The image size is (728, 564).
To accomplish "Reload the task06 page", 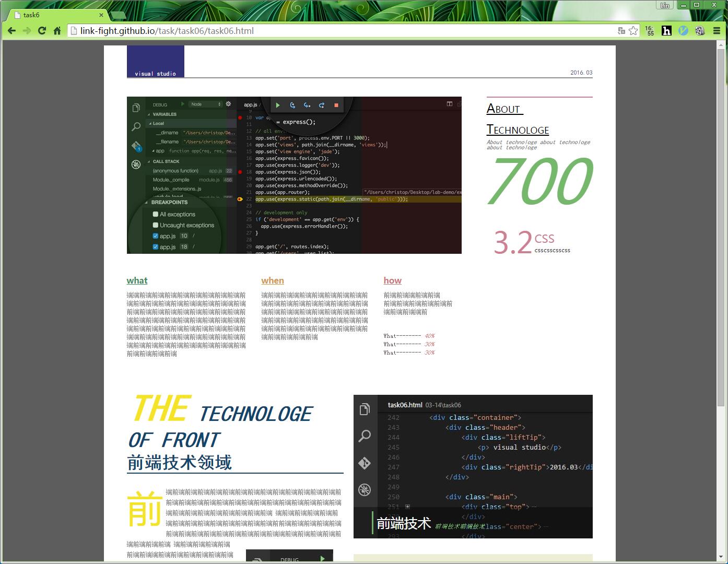I will 42,31.
